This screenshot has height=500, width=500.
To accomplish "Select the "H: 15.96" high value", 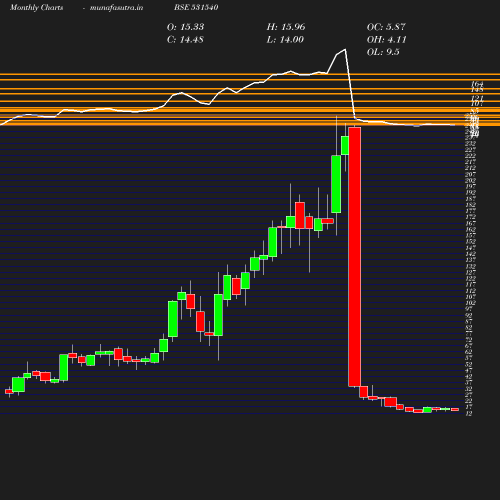I will click(286, 27).
